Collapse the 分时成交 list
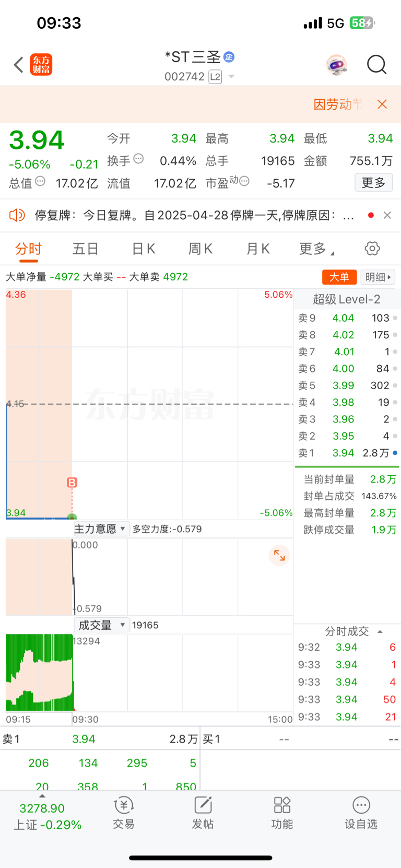The height and width of the screenshot is (868, 401). tap(380, 631)
